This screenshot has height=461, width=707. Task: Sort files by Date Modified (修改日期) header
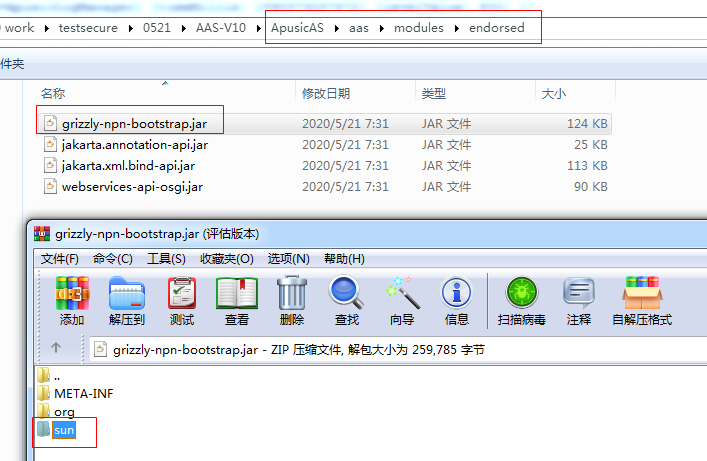click(x=326, y=93)
